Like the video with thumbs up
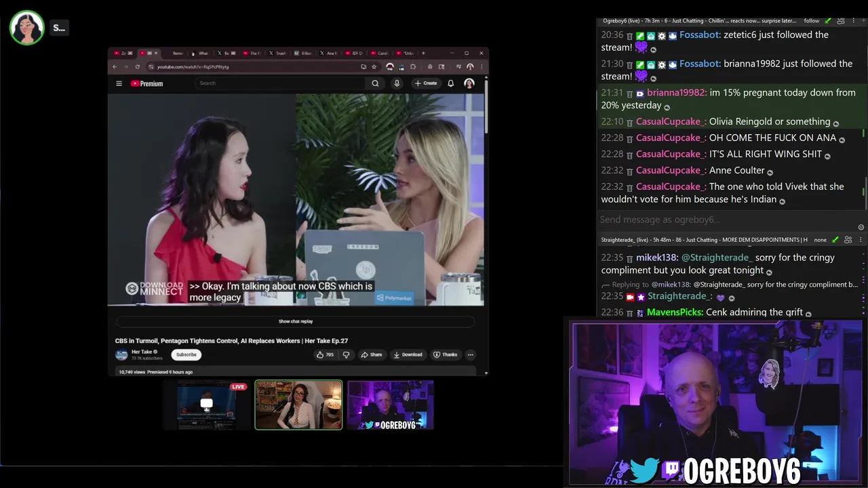 tap(325, 354)
